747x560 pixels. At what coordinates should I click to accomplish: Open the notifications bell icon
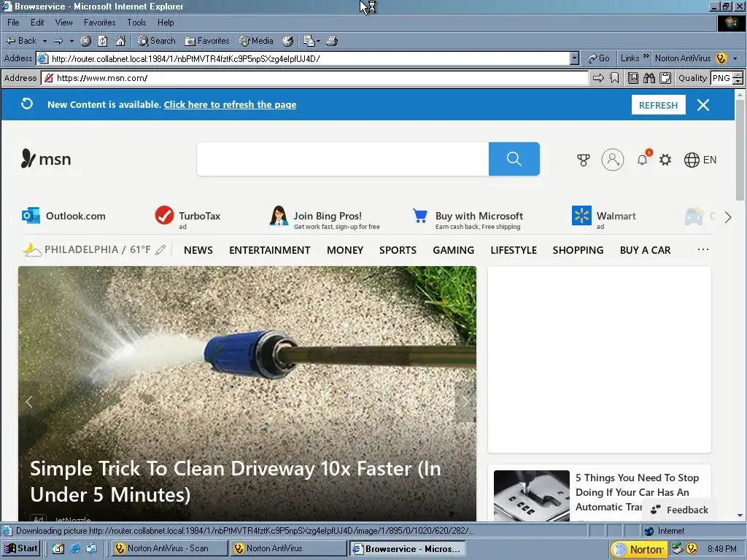642,160
